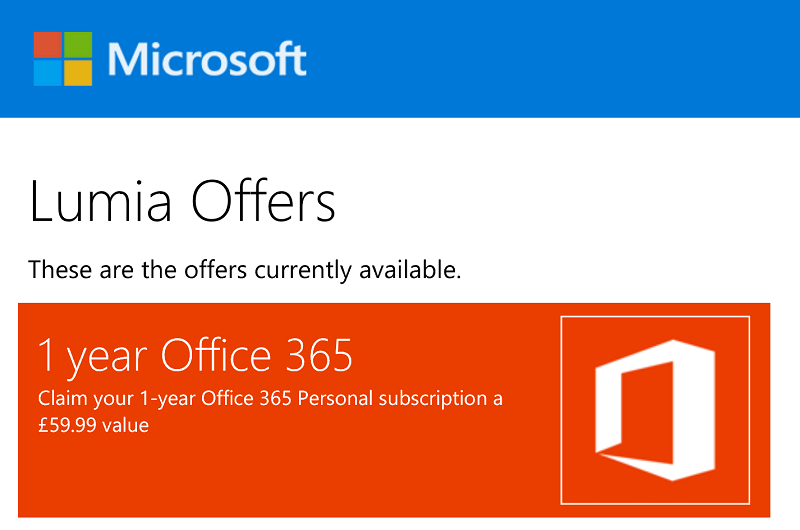Click the word Office in tile title

point(216,355)
